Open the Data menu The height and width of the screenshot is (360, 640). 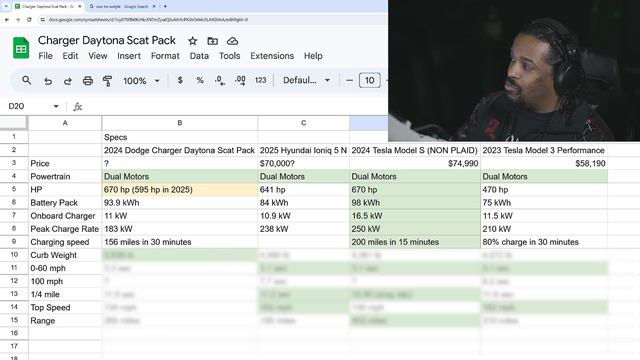click(199, 56)
